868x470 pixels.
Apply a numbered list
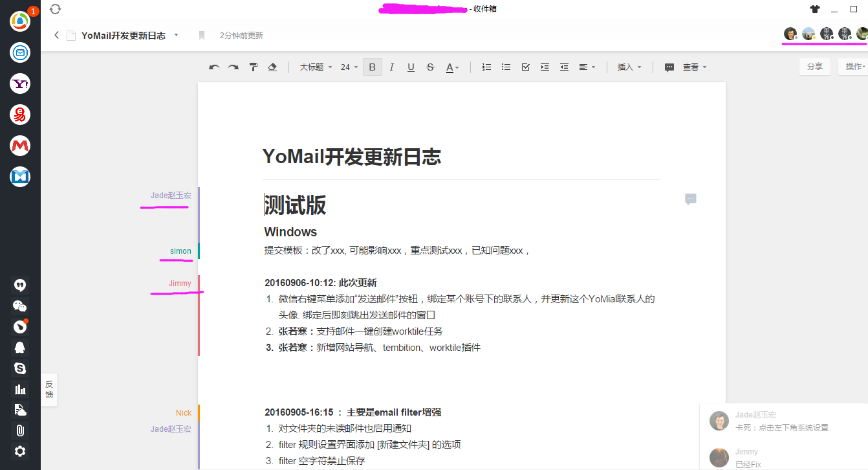tap(486, 67)
